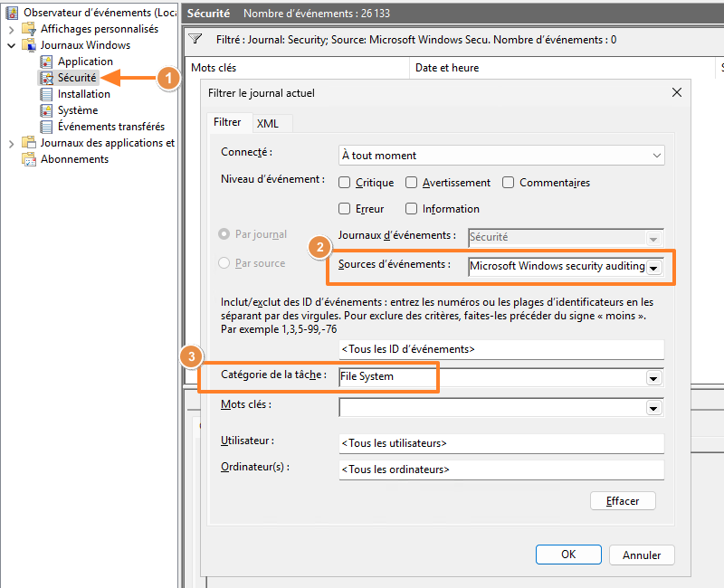Viewport: 724px width, 588px height.
Task: Click the Mots clés column header
Action: coord(297,68)
